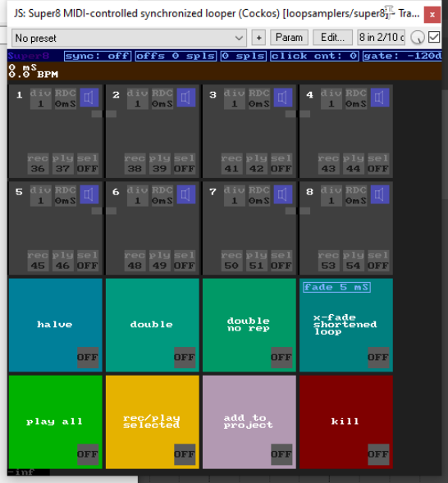Click OFF MIDI assign on play all pad
The image size is (448, 483).
click(x=88, y=454)
